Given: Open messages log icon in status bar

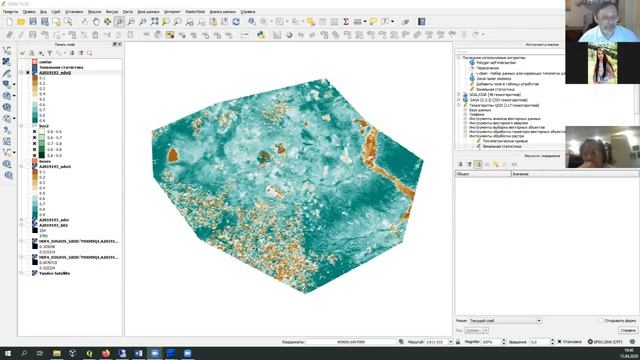Looking at the screenshot, I should pos(632,342).
